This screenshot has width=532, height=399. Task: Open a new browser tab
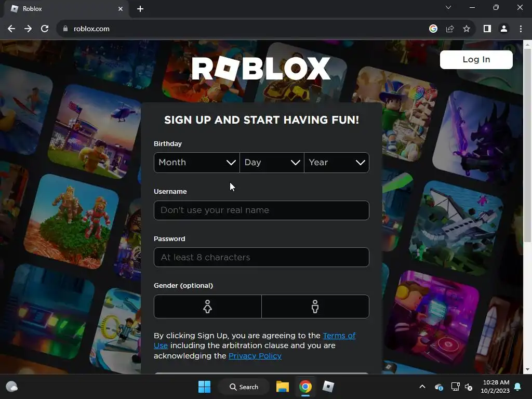[140, 9]
